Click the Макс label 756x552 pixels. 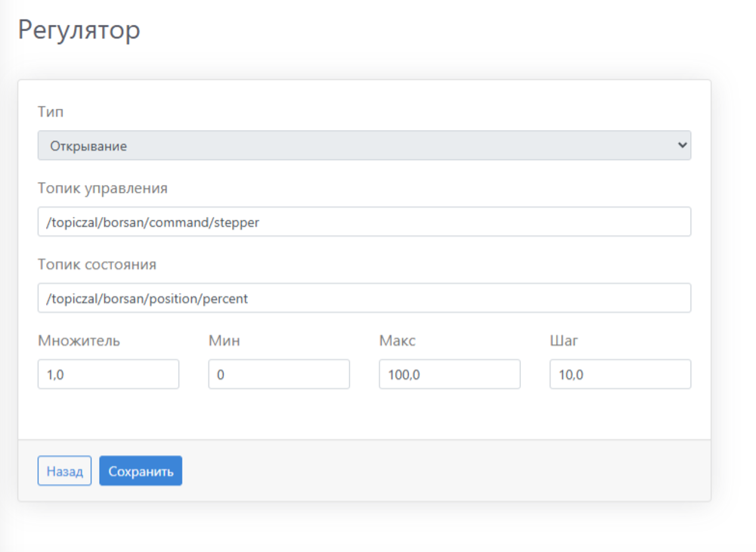(398, 341)
